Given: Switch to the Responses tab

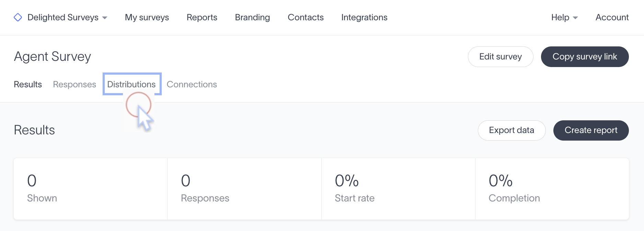Looking at the screenshot, I should [74, 84].
